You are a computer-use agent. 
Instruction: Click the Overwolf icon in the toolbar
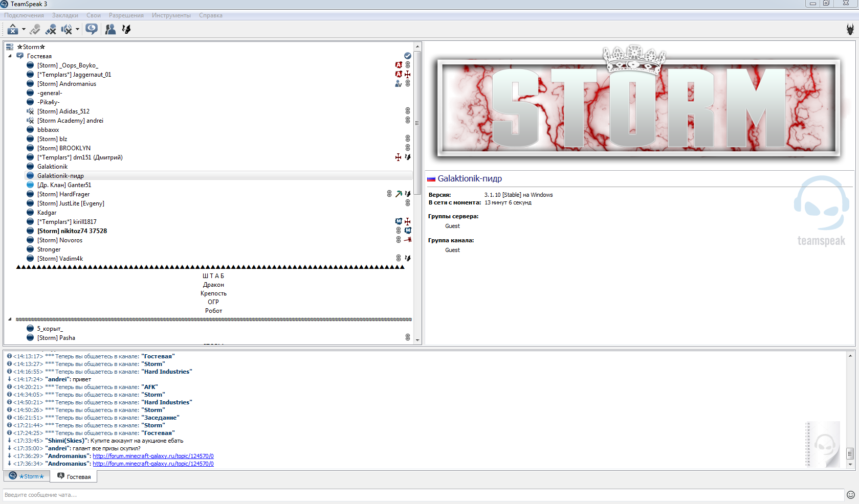point(126,29)
